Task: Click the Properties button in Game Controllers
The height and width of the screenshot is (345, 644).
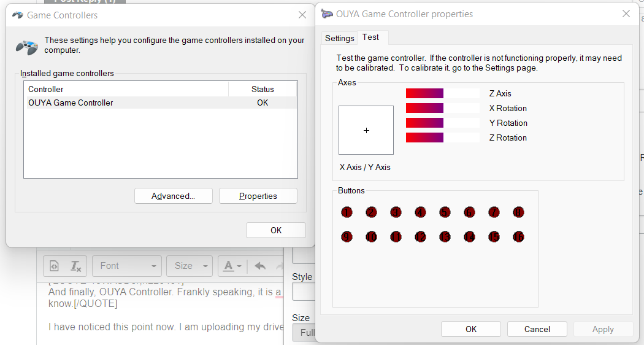Action: tap(258, 196)
